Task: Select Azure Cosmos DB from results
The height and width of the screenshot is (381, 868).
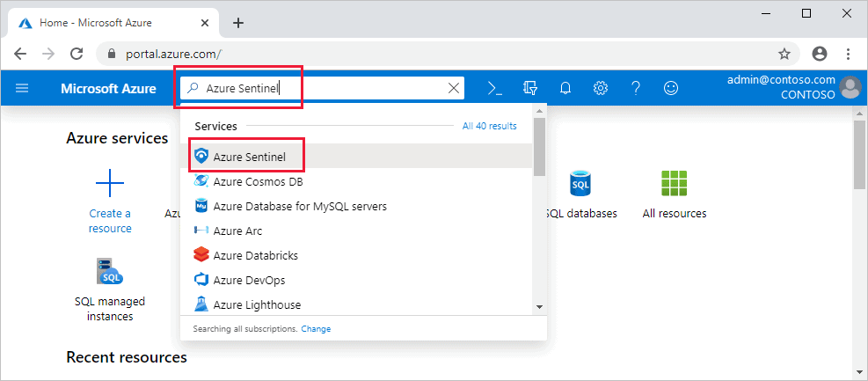Action: click(x=257, y=181)
